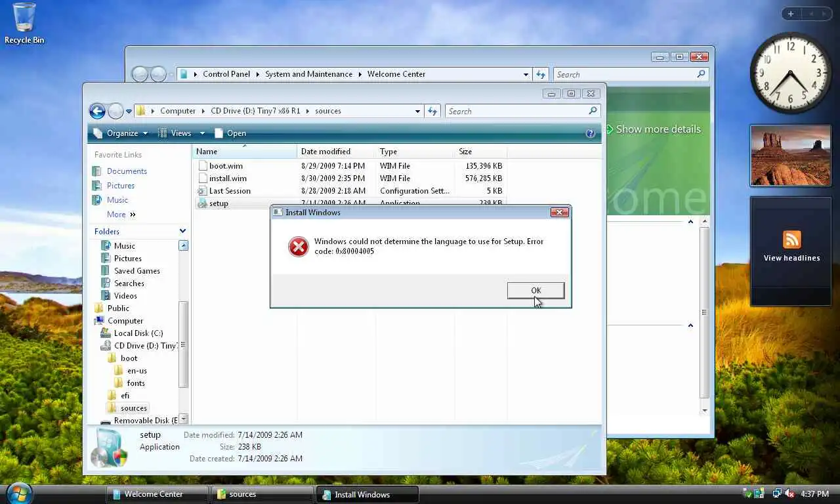Click the Folders tree scroll up arrow

[x=183, y=245]
